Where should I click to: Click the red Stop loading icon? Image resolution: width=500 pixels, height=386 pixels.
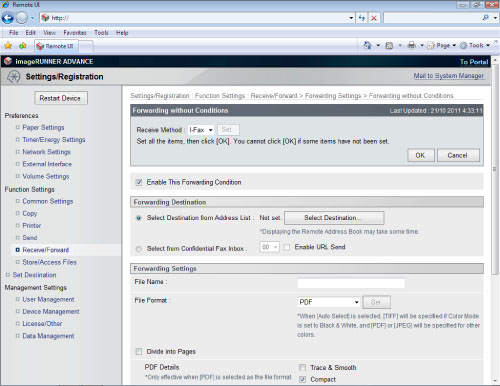click(x=374, y=18)
